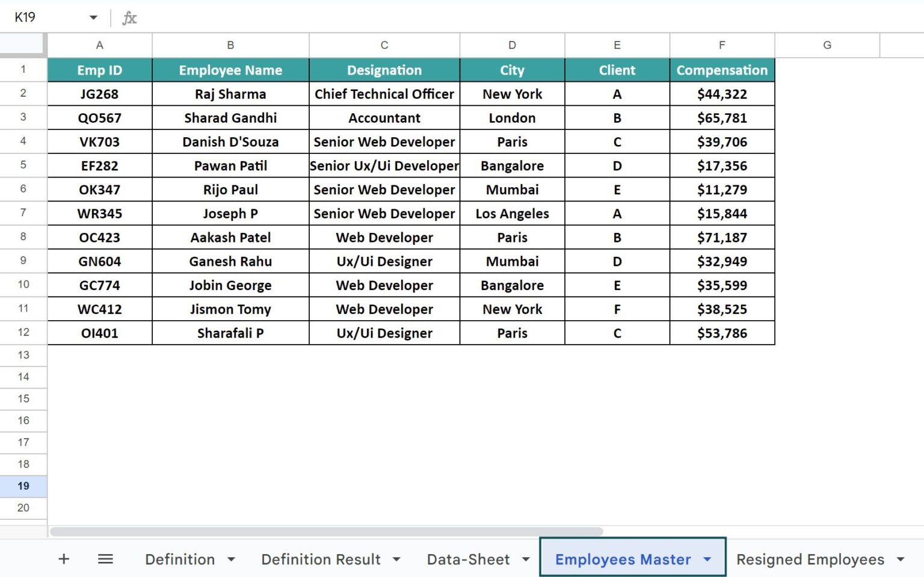Select the cell containing Raj Sharma
The width and height of the screenshot is (924, 577).
(x=230, y=94)
